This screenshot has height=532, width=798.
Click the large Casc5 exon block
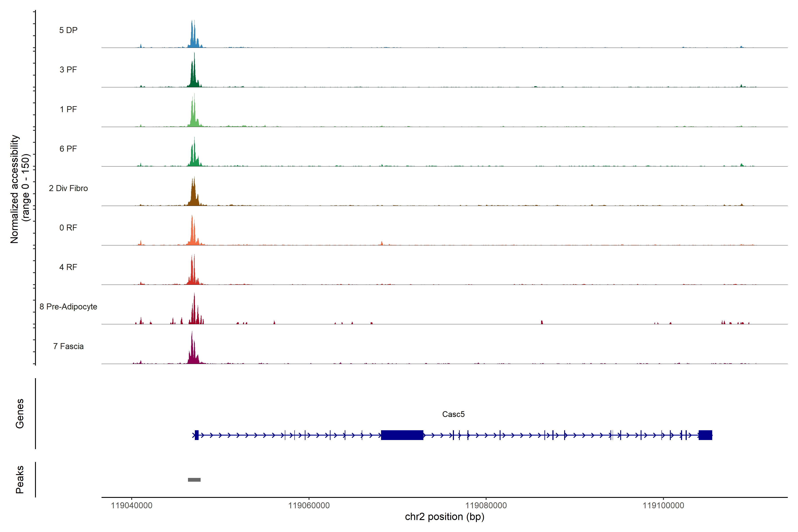point(402,435)
